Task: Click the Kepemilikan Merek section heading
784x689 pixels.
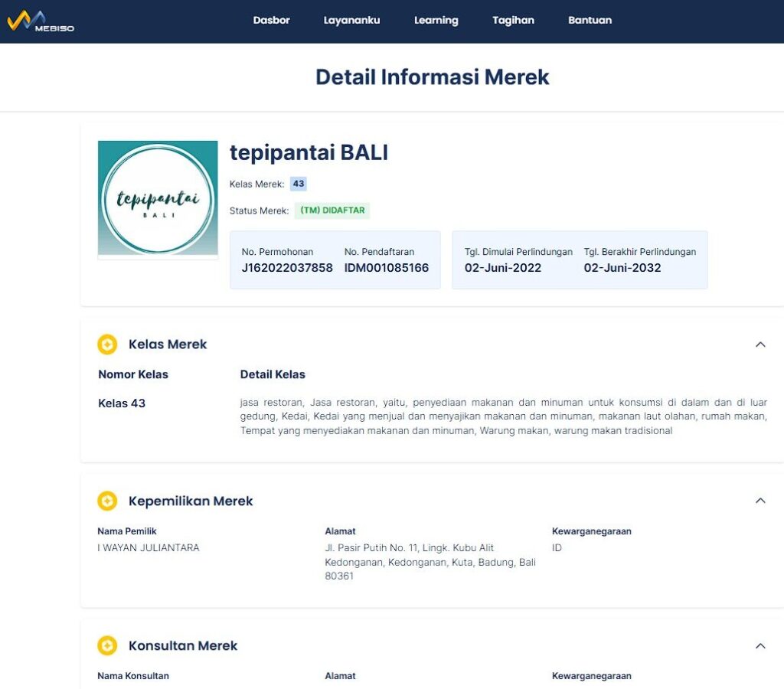Action: [x=191, y=501]
